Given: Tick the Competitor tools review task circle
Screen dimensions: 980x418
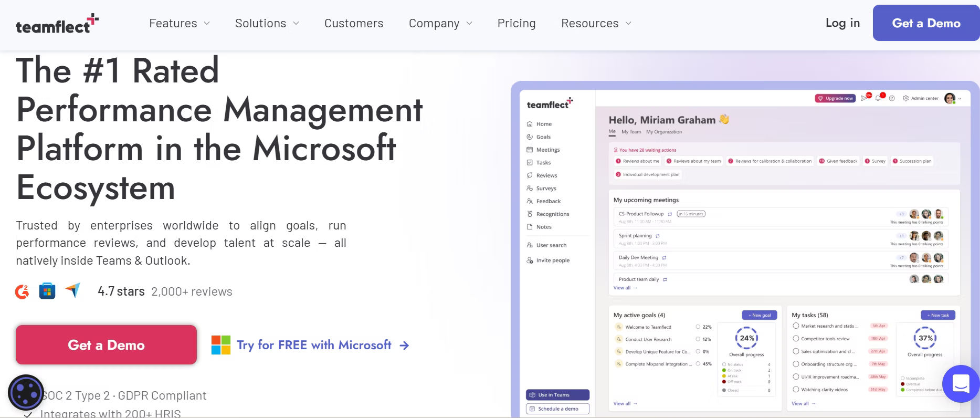Looking at the screenshot, I should [x=796, y=339].
